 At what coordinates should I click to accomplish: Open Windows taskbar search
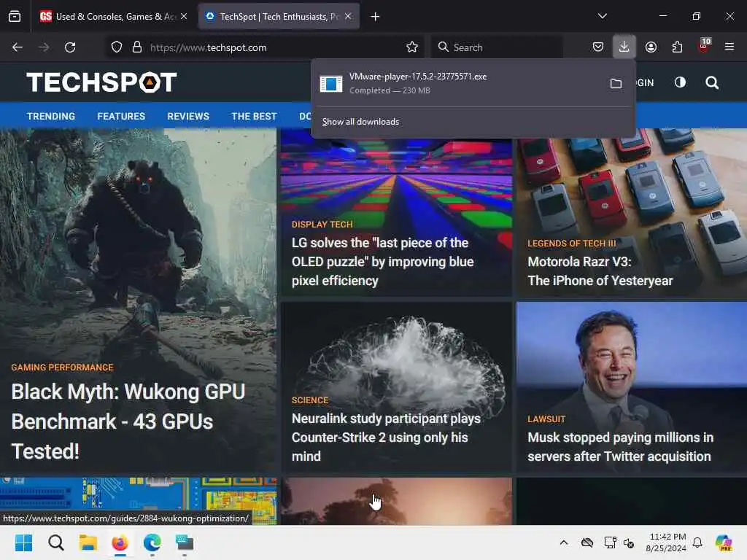tap(55, 542)
